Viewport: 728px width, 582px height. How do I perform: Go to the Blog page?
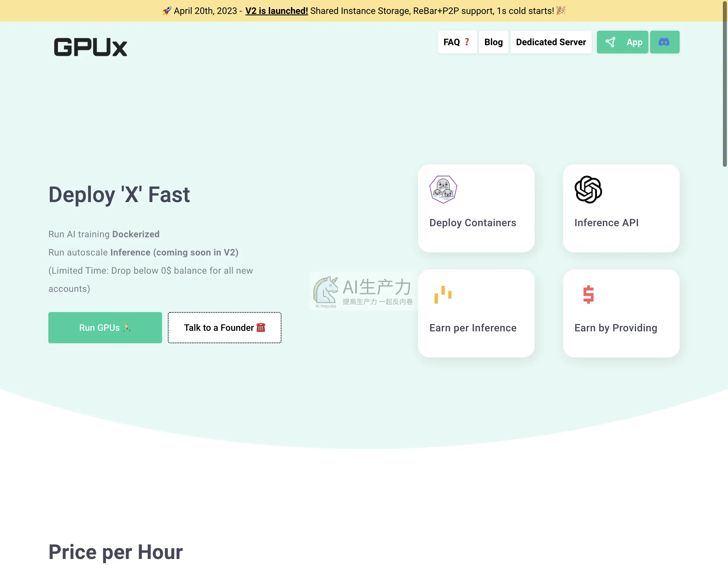click(x=493, y=42)
